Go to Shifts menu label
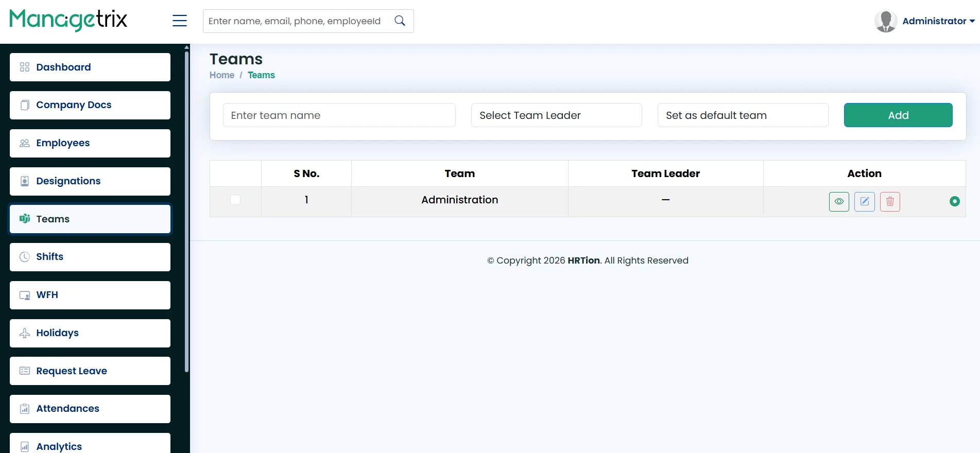This screenshot has width=980, height=453. tap(49, 257)
